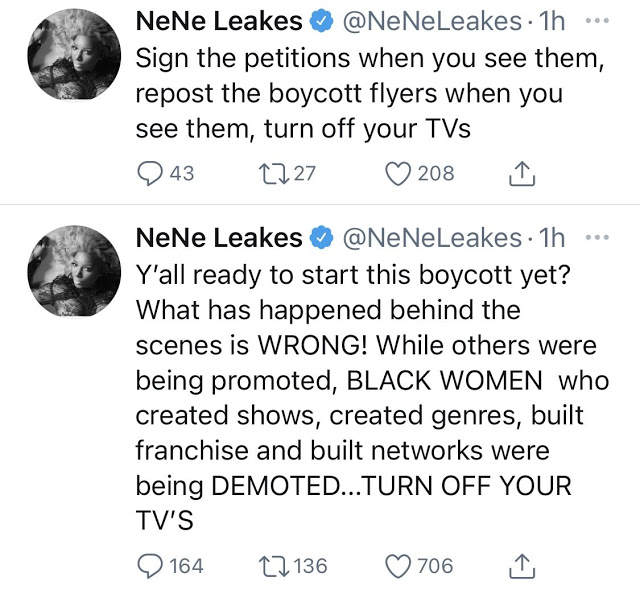Click verified badge on first tweet
The image size is (640, 594).
click(321, 20)
